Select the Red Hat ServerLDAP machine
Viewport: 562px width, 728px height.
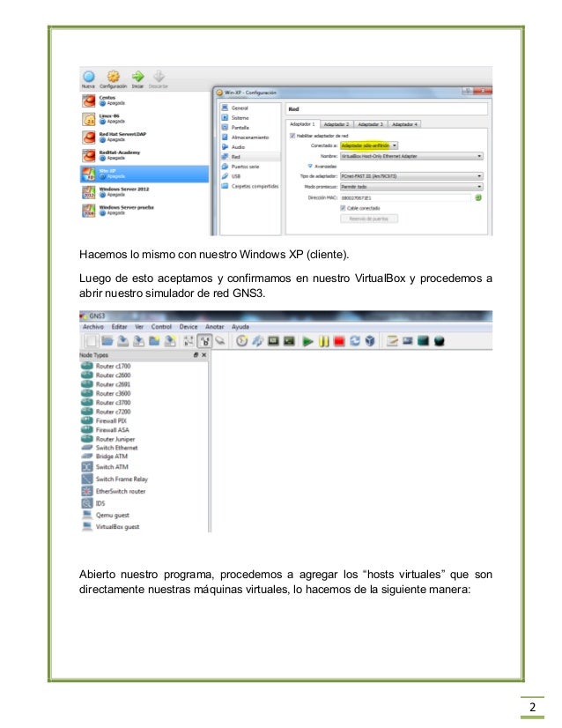144,137
